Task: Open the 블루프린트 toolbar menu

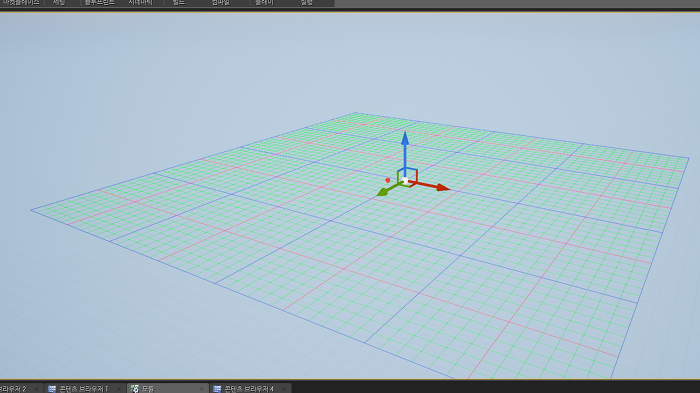Action: click(100, 3)
